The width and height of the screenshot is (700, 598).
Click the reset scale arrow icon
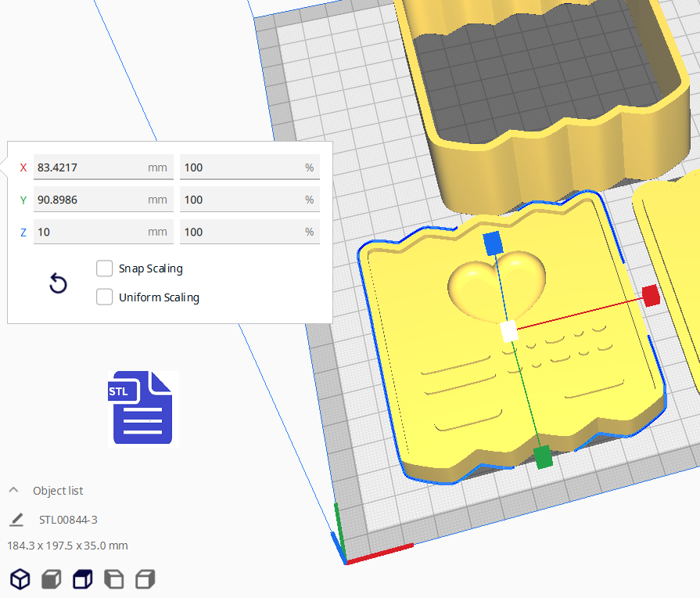tap(58, 283)
